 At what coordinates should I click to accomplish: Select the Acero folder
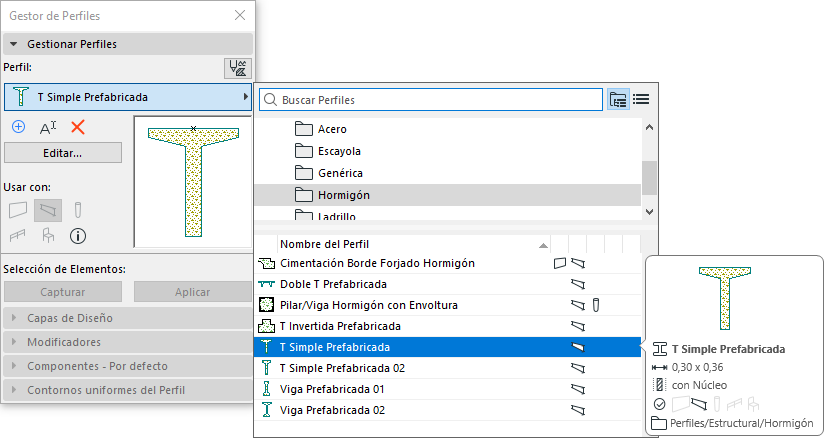tap(447, 129)
